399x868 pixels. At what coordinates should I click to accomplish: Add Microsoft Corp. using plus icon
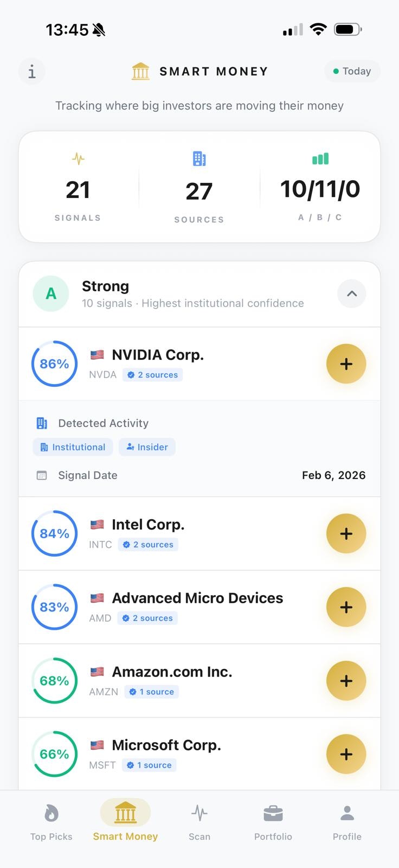click(346, 754)
